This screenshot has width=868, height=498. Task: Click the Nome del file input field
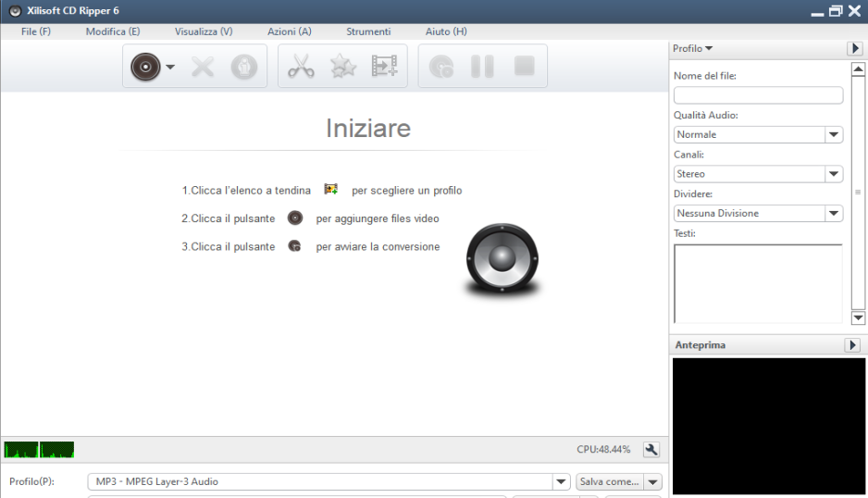(759, 95)
